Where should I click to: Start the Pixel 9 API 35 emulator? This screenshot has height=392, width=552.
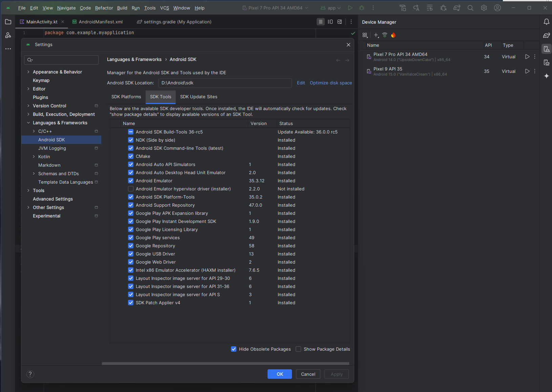point(527,71)
